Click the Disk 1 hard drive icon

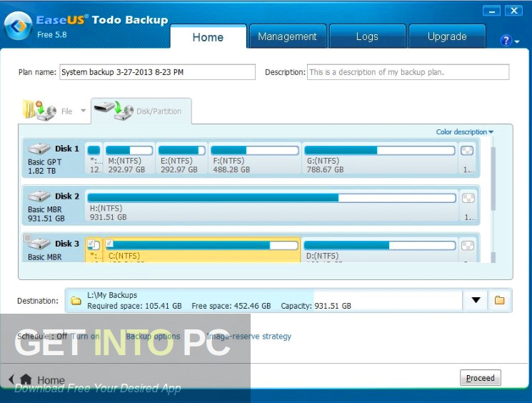tap(39, 149)
